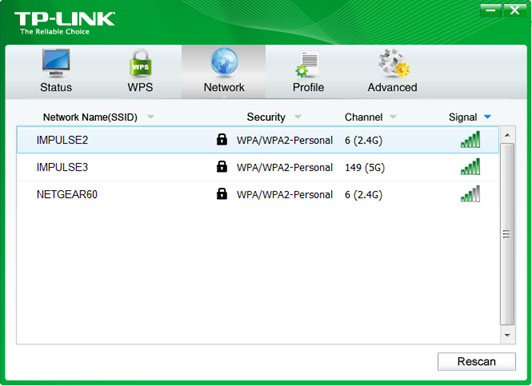Click channel 6 (2.4G) of IMPULSE2
The height and width of the screenshot is (386, 532).
click(363, 140)
